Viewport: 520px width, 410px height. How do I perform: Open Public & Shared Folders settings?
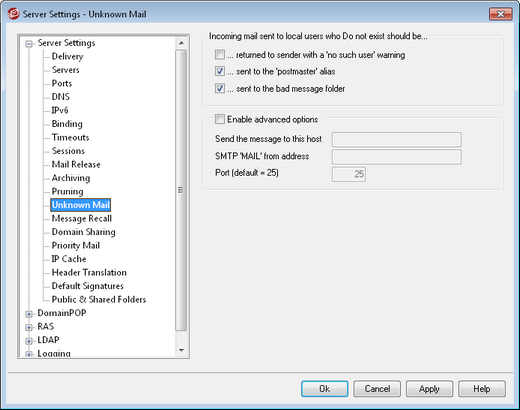coord(99,299)
